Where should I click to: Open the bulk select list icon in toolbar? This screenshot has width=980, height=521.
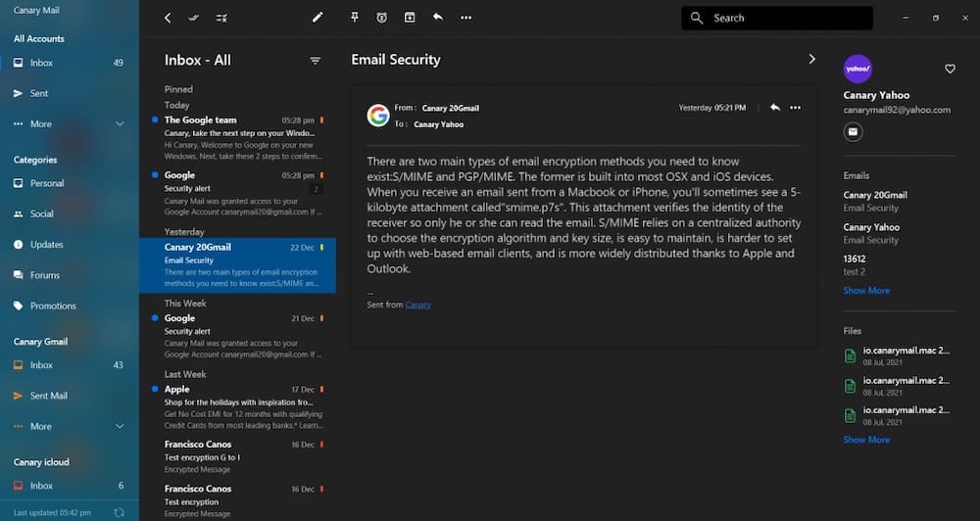point(221,18)
